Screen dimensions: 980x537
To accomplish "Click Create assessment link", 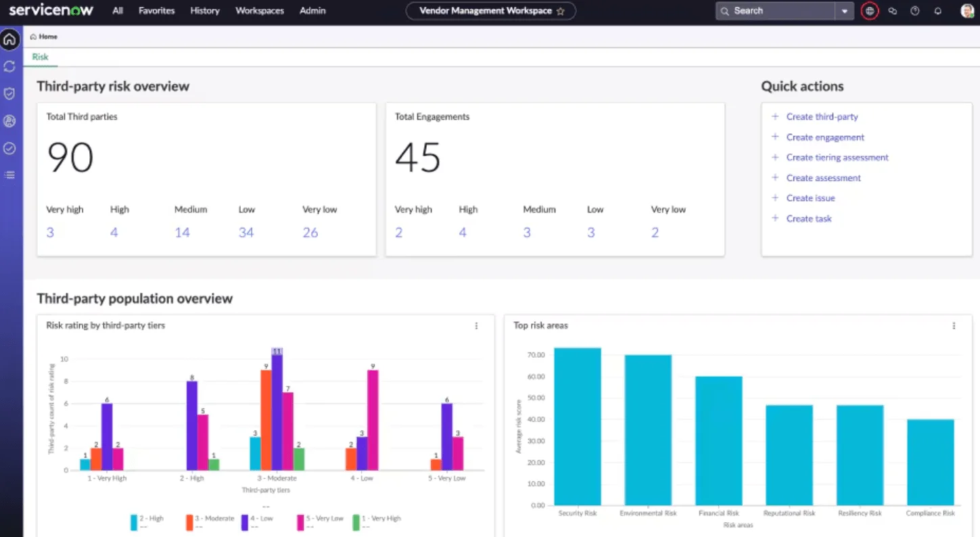I will (x=823, y=177).
